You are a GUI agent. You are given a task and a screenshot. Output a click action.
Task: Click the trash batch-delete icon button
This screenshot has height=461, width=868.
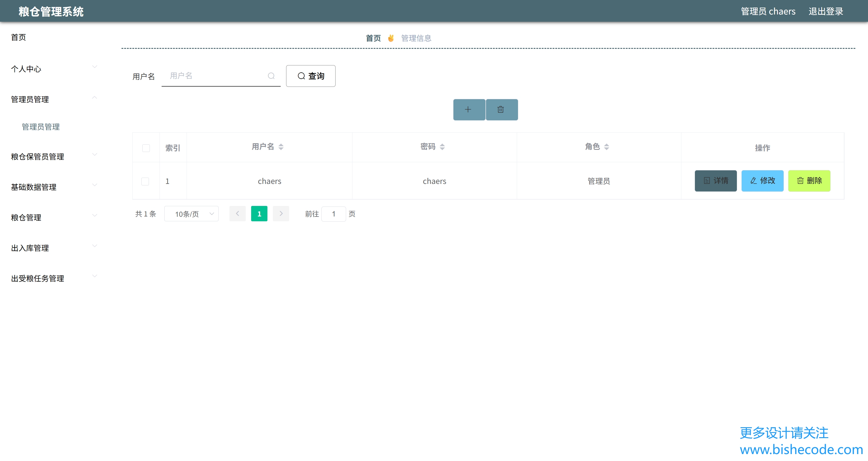[501, 109]
